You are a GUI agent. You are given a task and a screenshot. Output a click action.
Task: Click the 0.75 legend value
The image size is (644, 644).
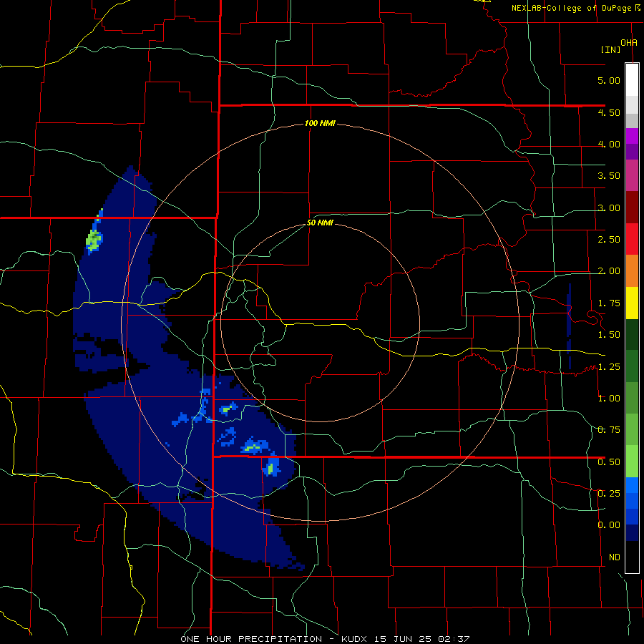[609, 430]
